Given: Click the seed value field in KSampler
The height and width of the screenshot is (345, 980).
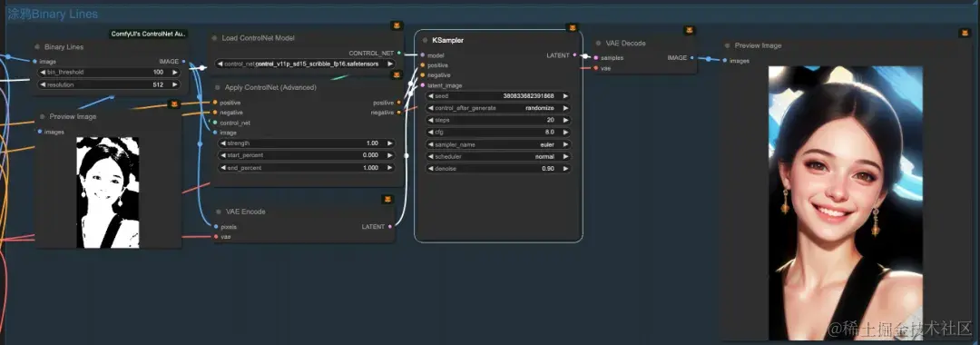Looking at the screenshot, I should coord(498,96).
